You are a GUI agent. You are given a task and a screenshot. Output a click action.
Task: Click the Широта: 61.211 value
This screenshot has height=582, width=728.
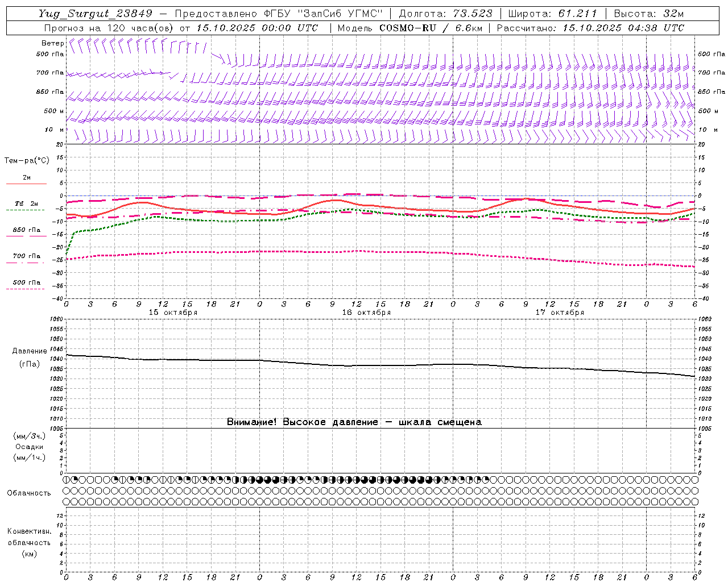pyautogui.click(x=553, y=14)
